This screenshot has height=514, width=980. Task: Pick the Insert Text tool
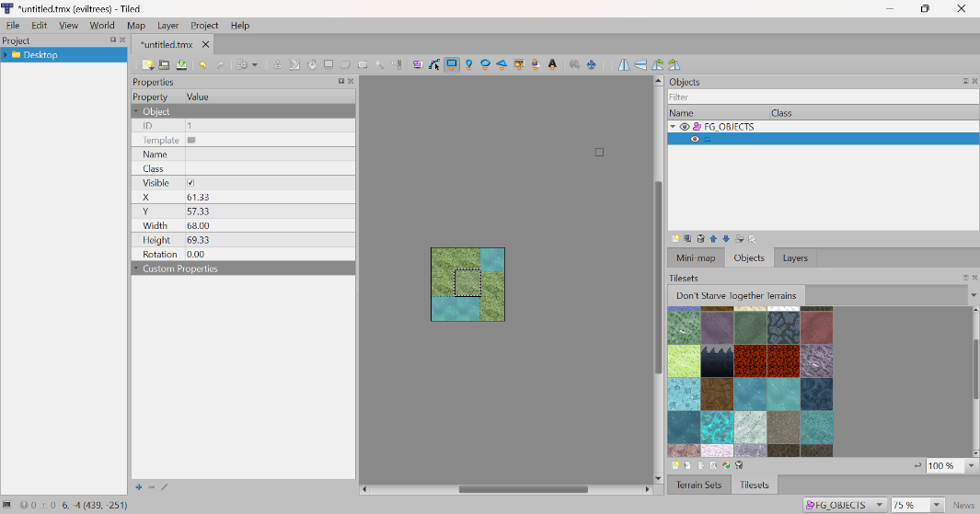[552, 65]
